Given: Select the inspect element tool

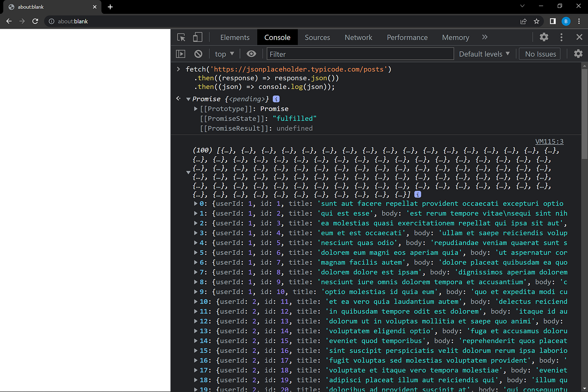Looking at the screenshot, I should [x=181, y=37].
